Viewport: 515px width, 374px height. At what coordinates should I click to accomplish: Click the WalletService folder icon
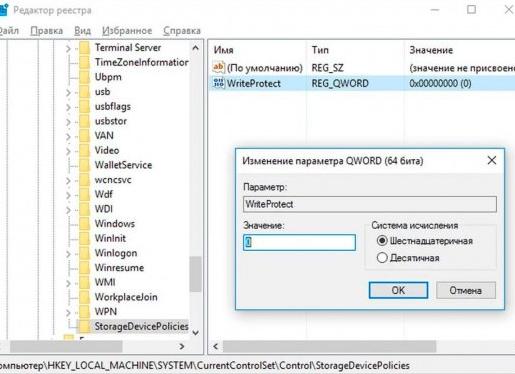coord(85,165)
